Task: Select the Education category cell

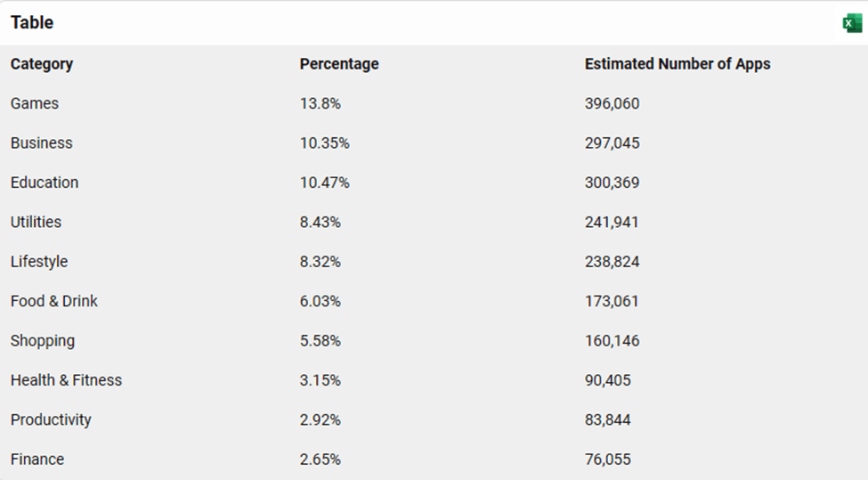Action: (45, 183)
